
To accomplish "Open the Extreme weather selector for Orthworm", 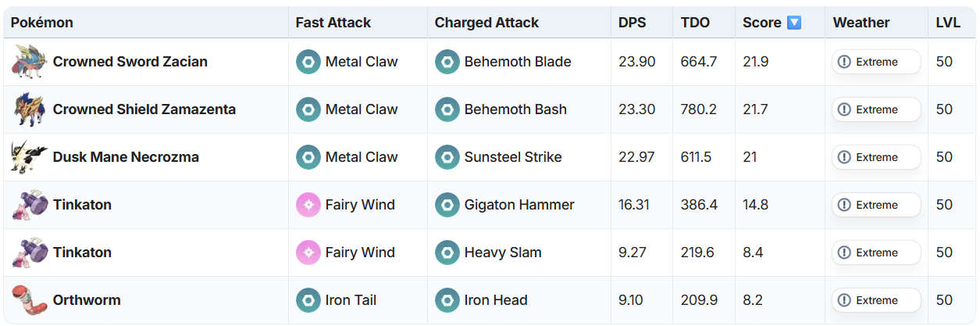I will tap(875, 300).
